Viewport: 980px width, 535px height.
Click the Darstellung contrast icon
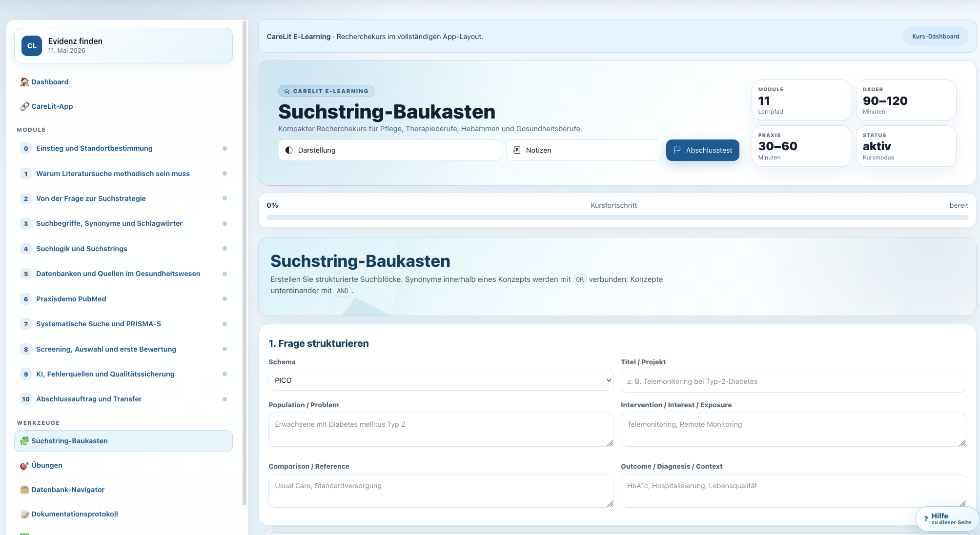pyautogui.click(x=289, y=150)
